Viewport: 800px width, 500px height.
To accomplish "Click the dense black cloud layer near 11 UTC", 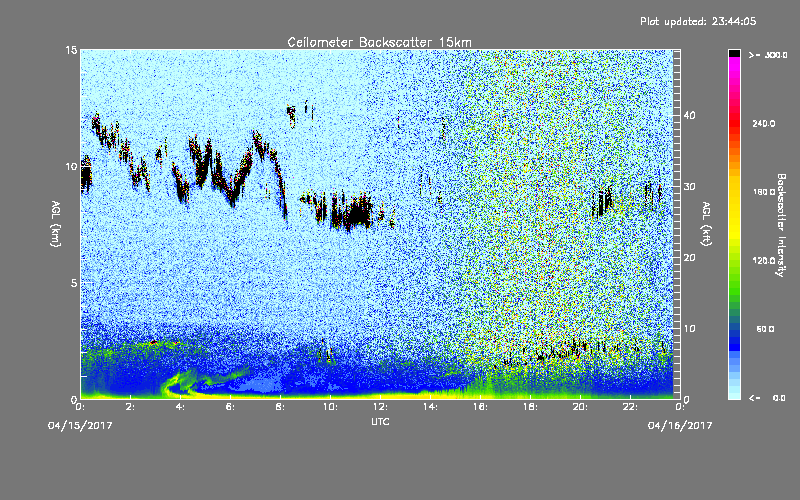I will coord(357,212).
